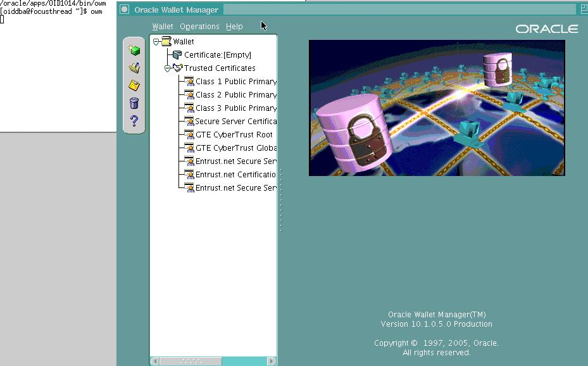Click the Certificate:[Empty] box icon
The height and width of the screenshot is (366, 588).
tap(177, 54)
